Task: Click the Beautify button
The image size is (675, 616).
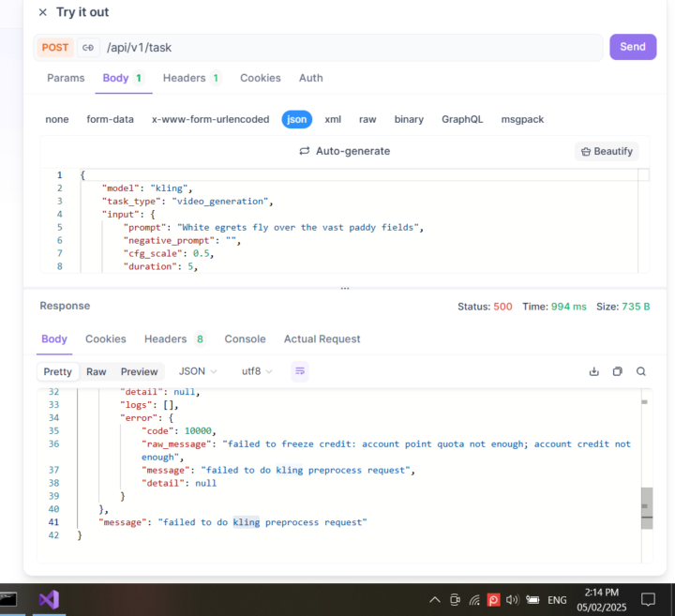Action: [x=607, y=152]
